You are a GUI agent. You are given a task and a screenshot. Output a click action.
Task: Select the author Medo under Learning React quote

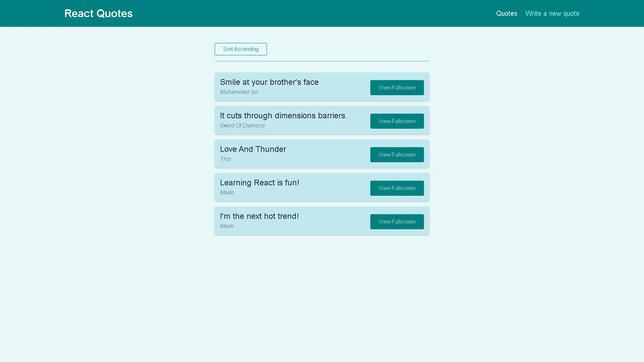click(x=227, y=192)
